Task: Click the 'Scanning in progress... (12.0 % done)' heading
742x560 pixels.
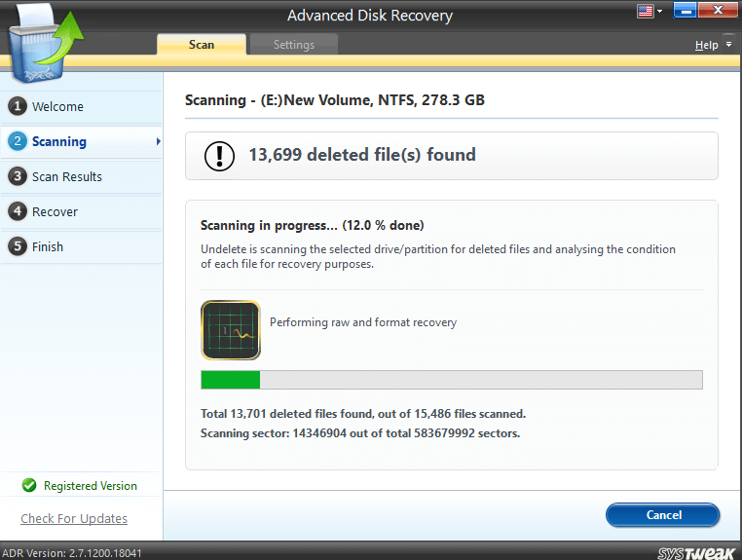Action: click(312, 225)
